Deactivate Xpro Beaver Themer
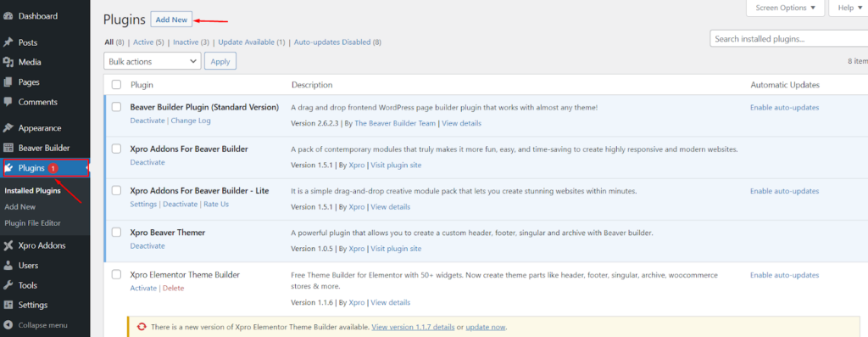 [x=147, y=246]
